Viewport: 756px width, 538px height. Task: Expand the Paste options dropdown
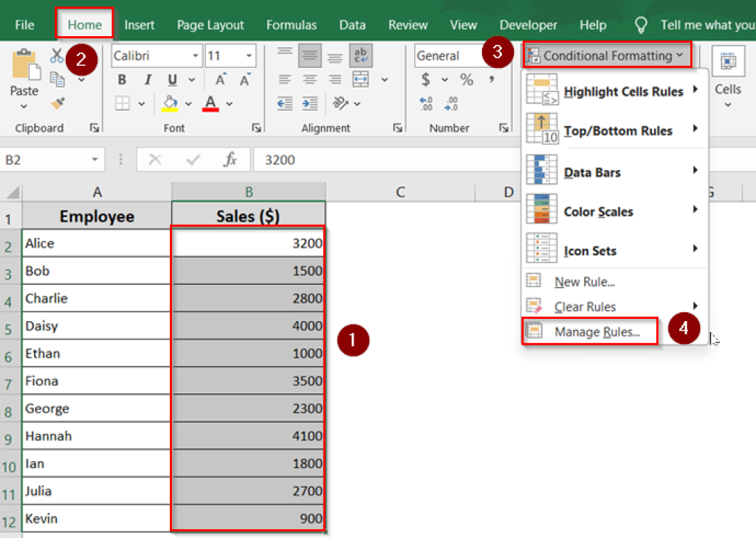[24, 104]
